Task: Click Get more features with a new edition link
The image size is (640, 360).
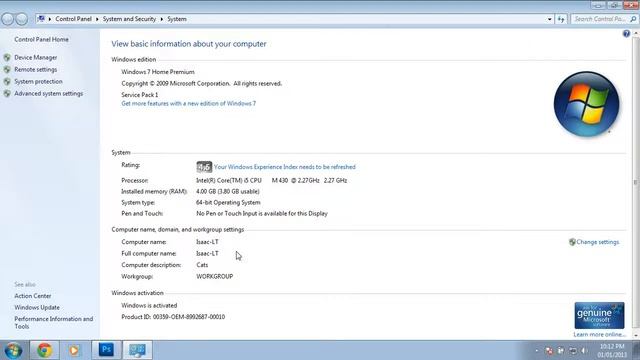Action: [189, 104]
